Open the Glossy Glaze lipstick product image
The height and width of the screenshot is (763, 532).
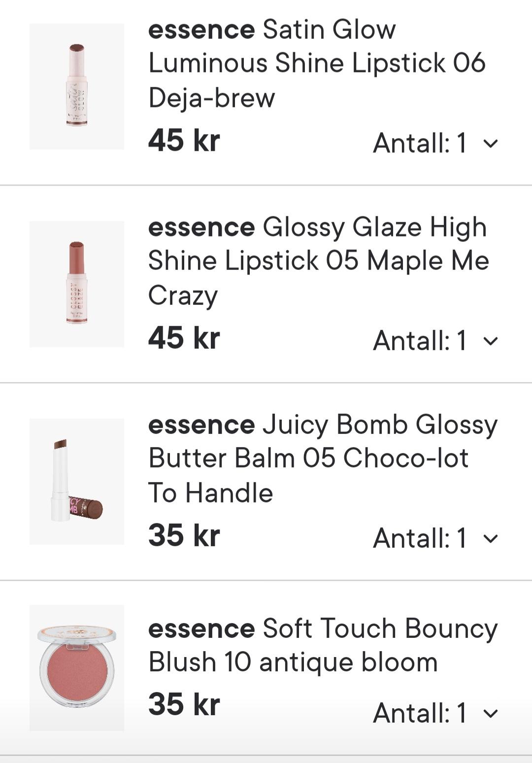(x=77, y=284)
